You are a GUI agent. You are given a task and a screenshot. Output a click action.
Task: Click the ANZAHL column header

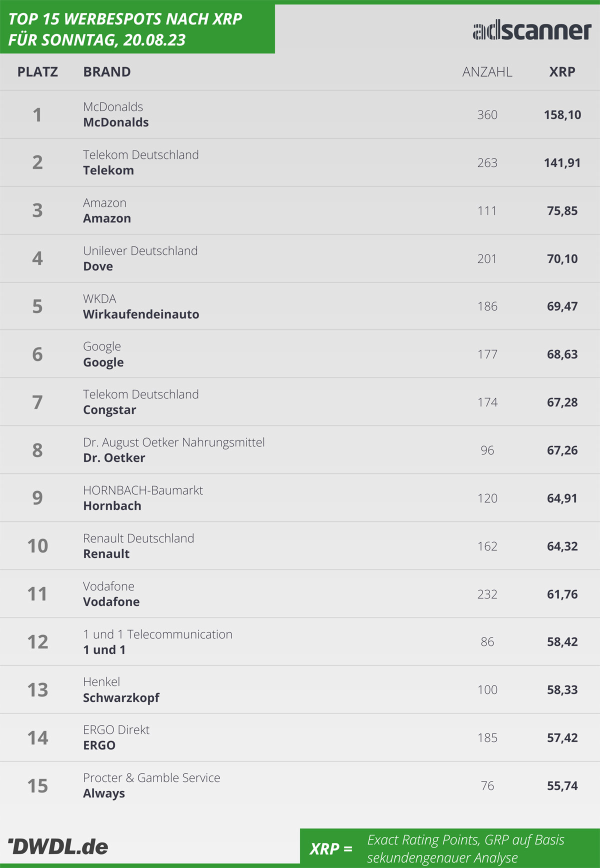pos(487,72)
